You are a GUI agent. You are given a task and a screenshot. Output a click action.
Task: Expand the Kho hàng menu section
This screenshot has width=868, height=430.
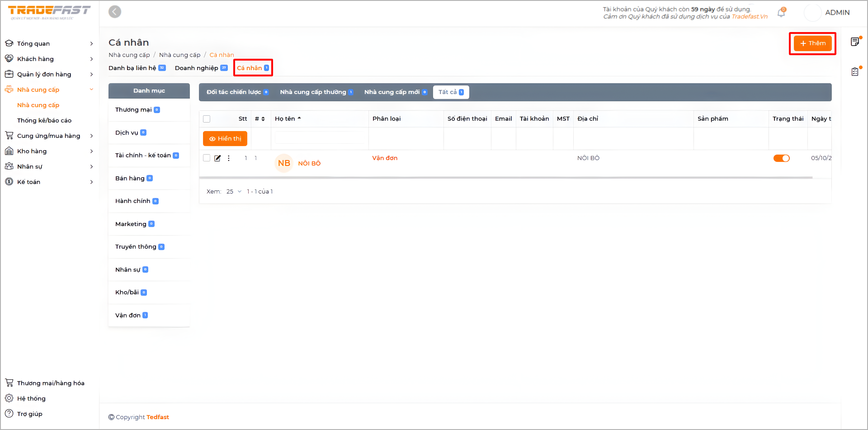point(49,151)
